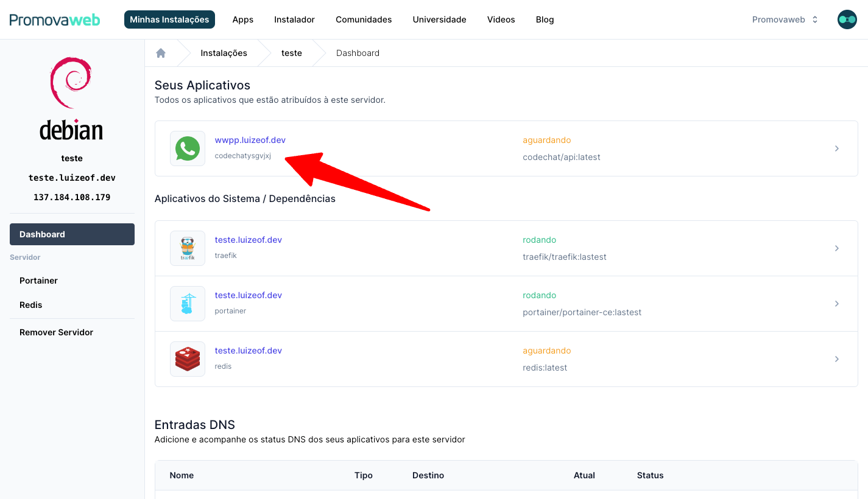Click the Traefik gopher icon
This screenshot has height=499, width=868.
(x=188, y=248)
